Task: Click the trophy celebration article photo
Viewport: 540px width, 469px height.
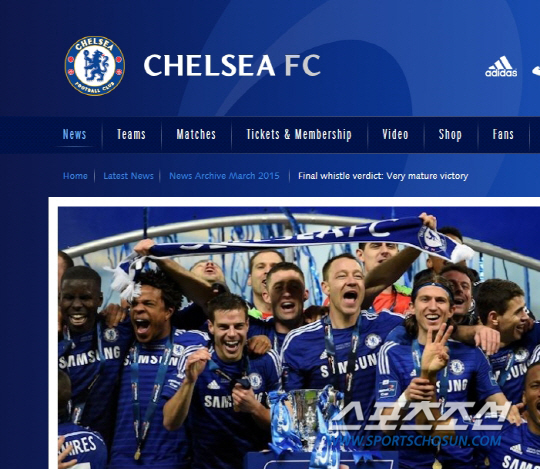Action: [x=299, y=338]
